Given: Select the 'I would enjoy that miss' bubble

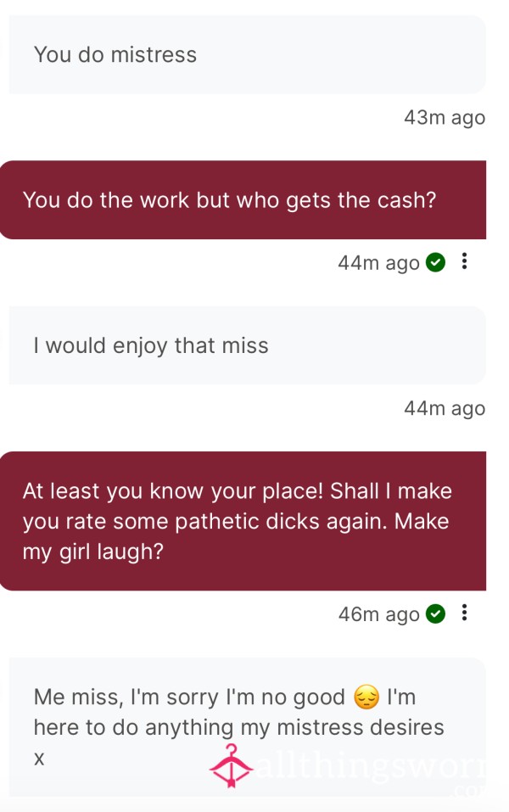Looking at the screenshot, I should tap(248, 345).
